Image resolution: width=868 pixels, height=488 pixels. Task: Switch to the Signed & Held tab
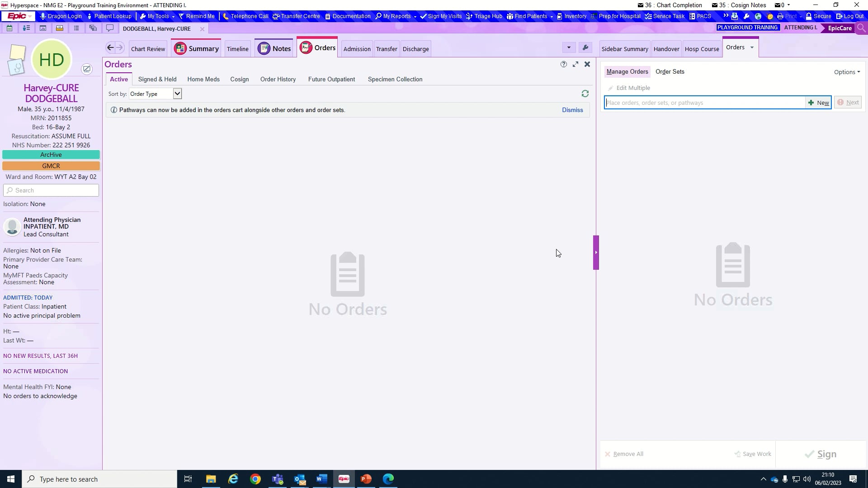(157, 79)
